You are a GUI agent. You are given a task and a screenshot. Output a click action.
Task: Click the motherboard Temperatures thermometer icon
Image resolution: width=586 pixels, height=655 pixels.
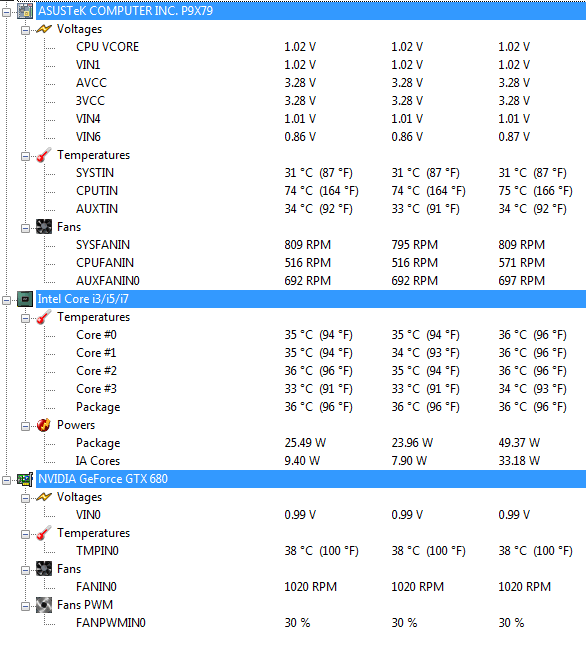44,155
